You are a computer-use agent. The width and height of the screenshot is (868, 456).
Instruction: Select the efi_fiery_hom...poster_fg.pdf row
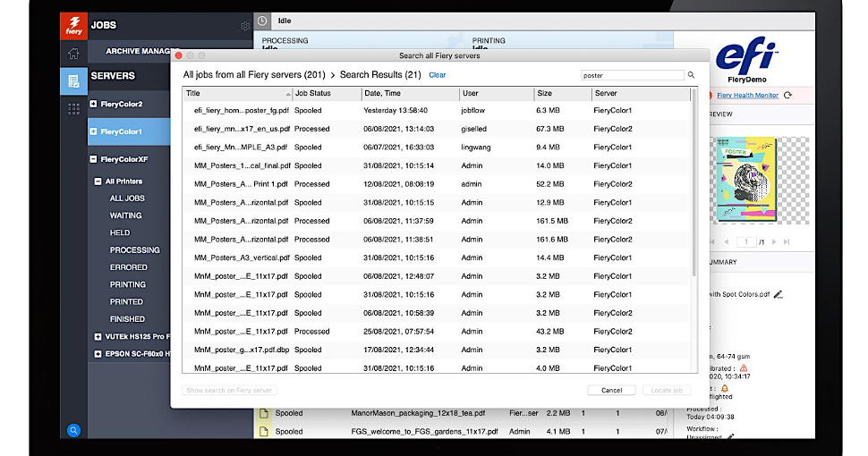(438, 110)
